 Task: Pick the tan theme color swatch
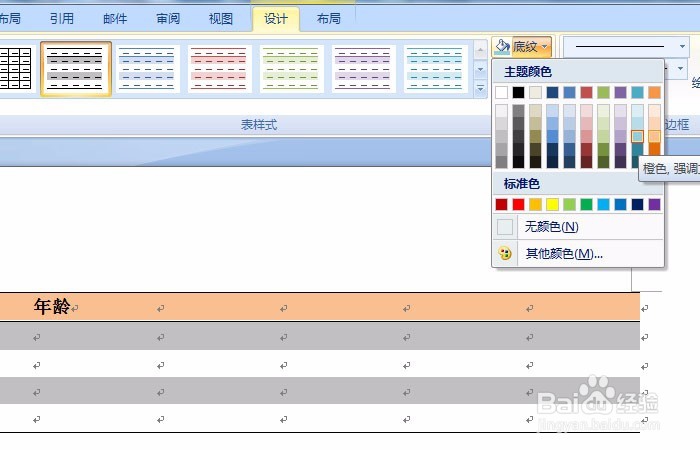point(535,92)
